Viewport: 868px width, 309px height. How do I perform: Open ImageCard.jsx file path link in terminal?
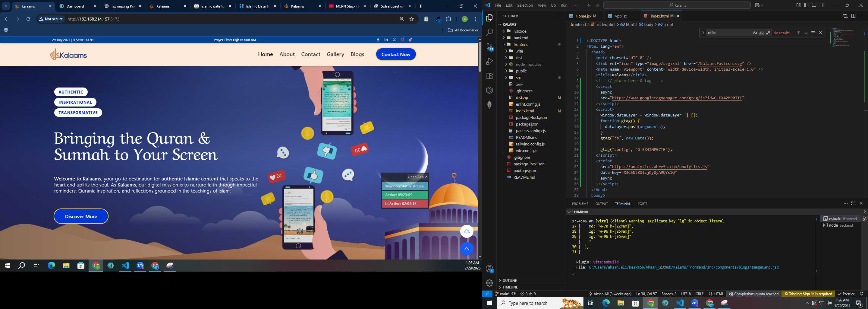(x=684, y=267)
